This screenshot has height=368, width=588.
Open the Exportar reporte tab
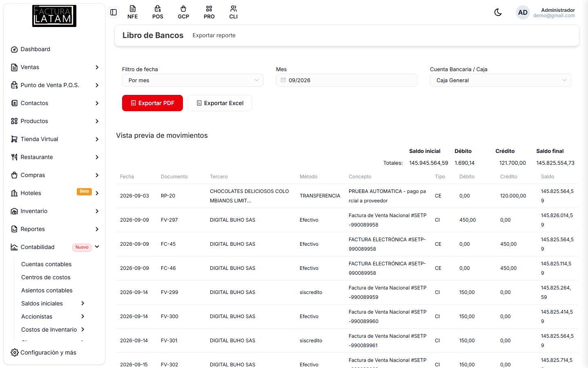coord(214,36)
